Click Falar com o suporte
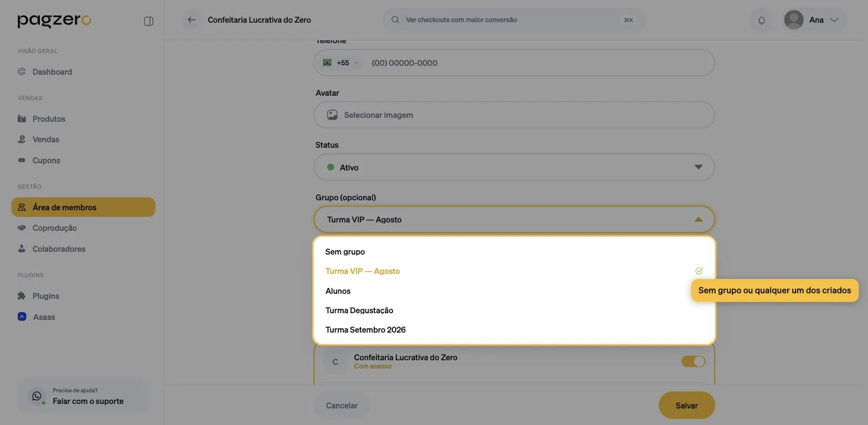Viewport: 868px width, 425px height. pos(83,396)
